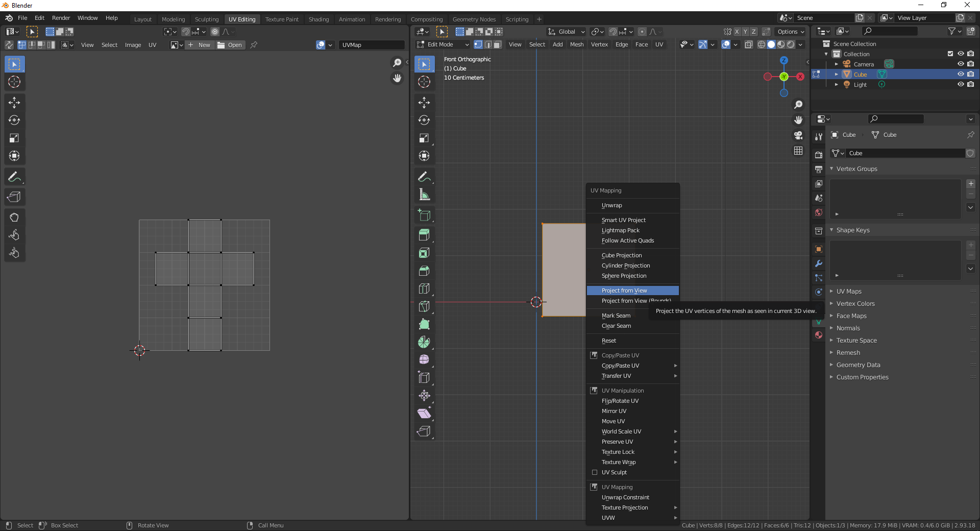Hide the Camera object in outliner
The height and width of the screenshot is (531, 980).
(x=961, y=64)
